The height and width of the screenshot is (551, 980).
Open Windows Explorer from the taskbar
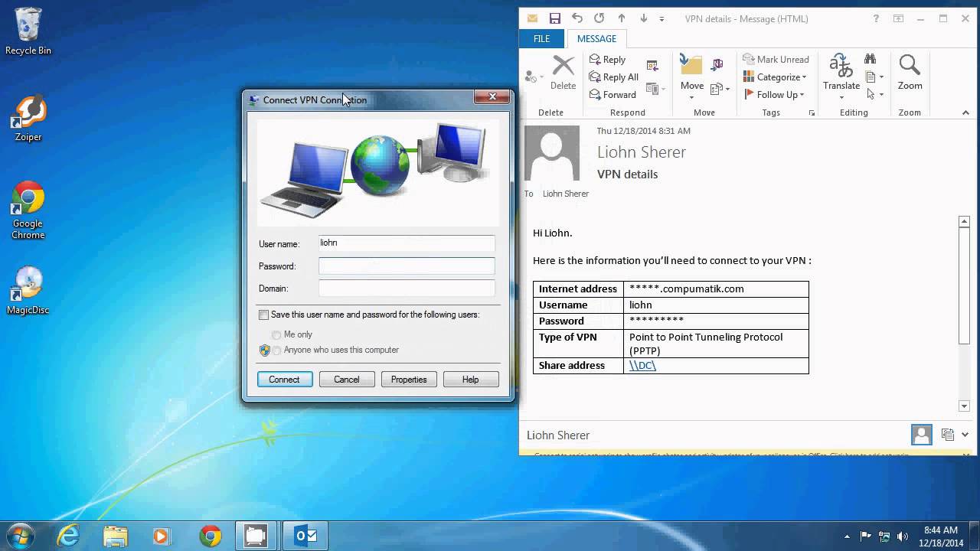coord(115,536)
